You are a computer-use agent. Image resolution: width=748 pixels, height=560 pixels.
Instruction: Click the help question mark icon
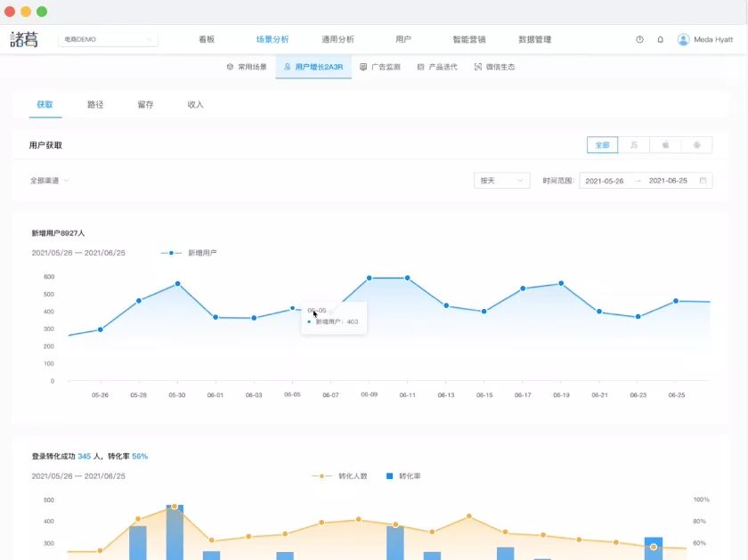tap(639, 40)
